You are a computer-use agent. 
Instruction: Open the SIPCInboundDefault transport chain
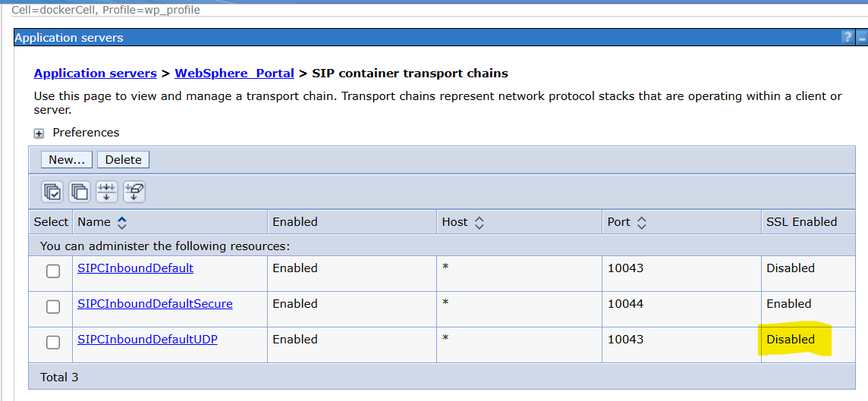pos(136,268)
